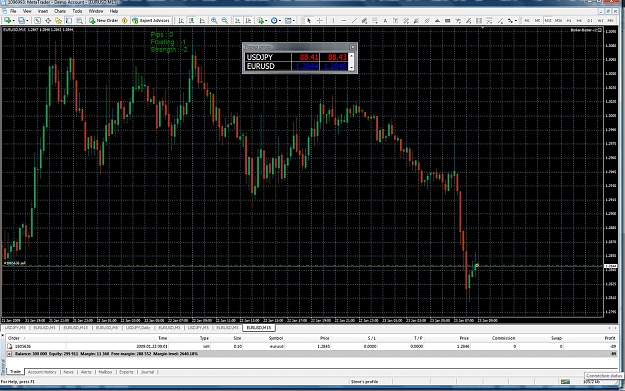Expand the Profiles dropdown arrow
Viewport: 625px width, 391px height.
27,20
